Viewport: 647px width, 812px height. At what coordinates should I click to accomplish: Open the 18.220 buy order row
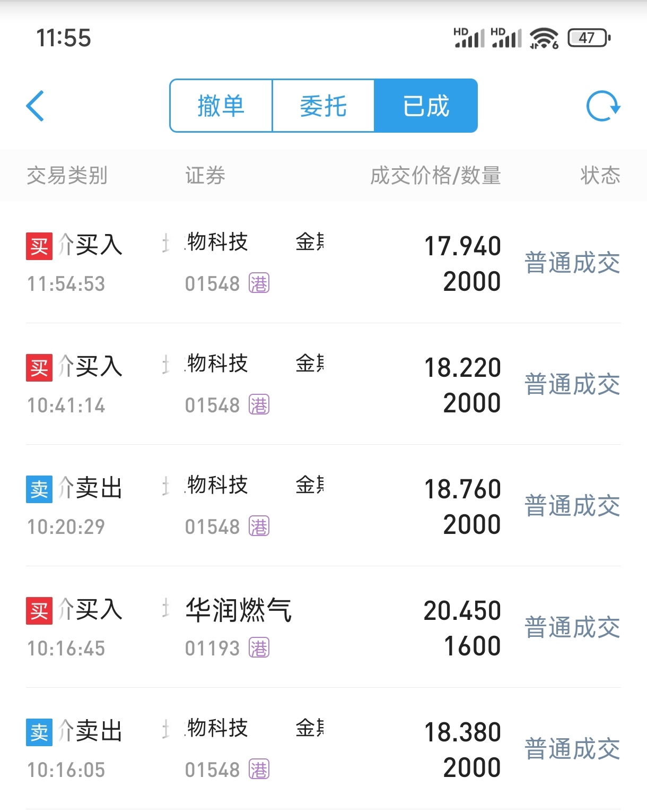pos(323,384)
